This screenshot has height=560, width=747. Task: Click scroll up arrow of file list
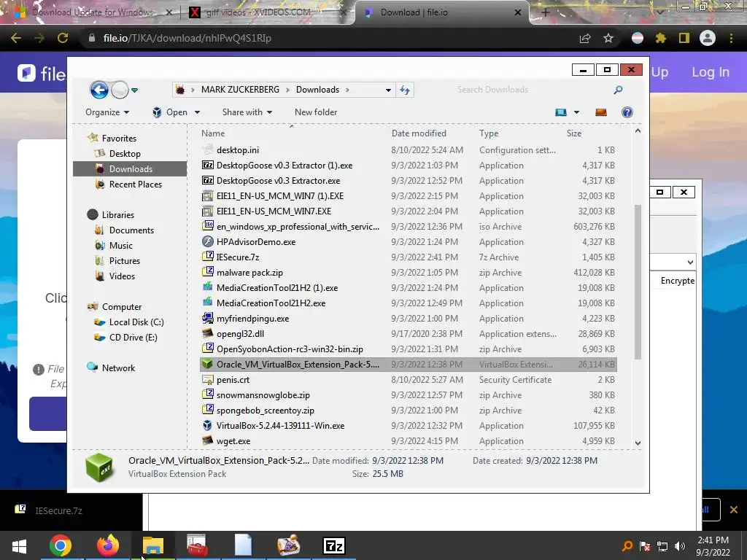[x=638, y=131]
